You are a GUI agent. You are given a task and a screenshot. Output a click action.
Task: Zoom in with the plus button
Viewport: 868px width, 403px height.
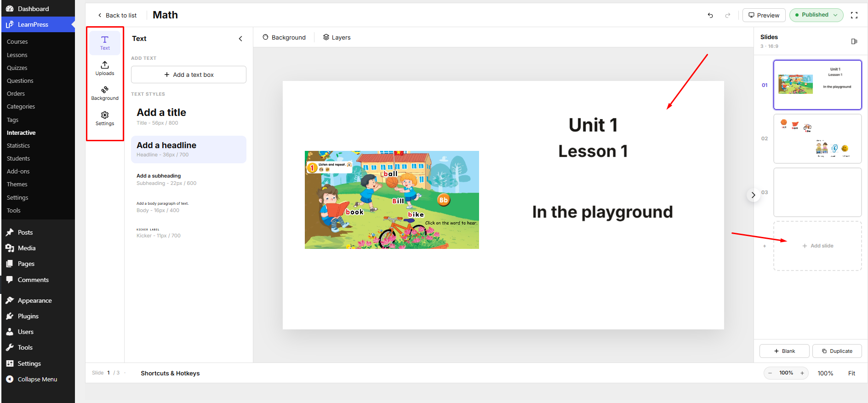coord(802,373)
